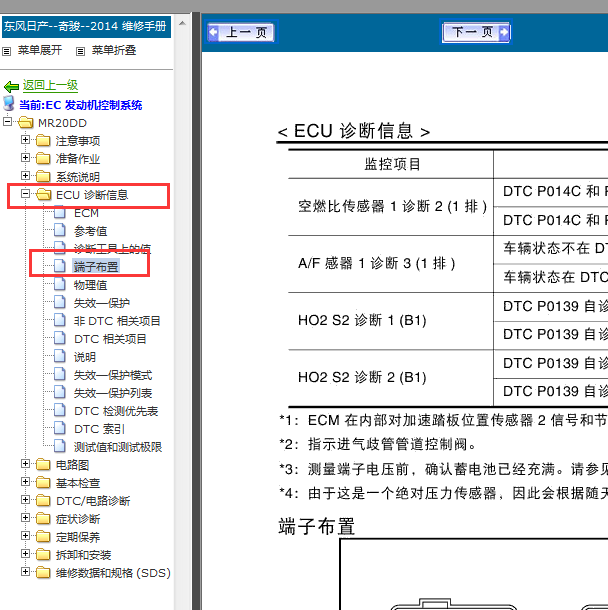Click the document icon of 说明

pyautogui.click(x=60, y=356)
